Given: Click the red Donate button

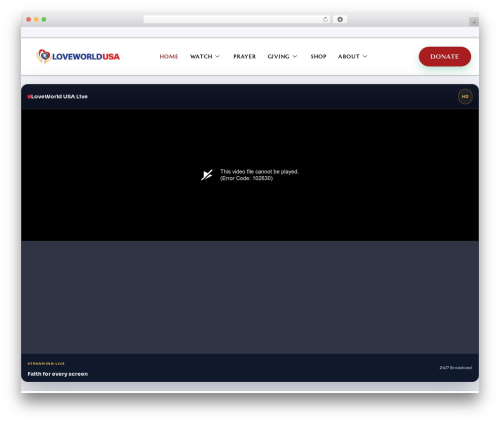Looking at the screenshot, I should [445, 56].
